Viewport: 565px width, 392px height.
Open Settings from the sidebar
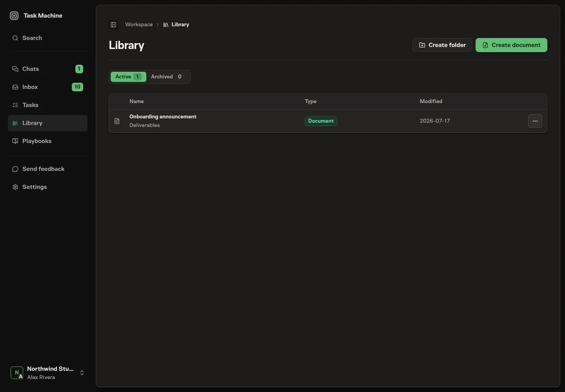[x=47, y=187]
